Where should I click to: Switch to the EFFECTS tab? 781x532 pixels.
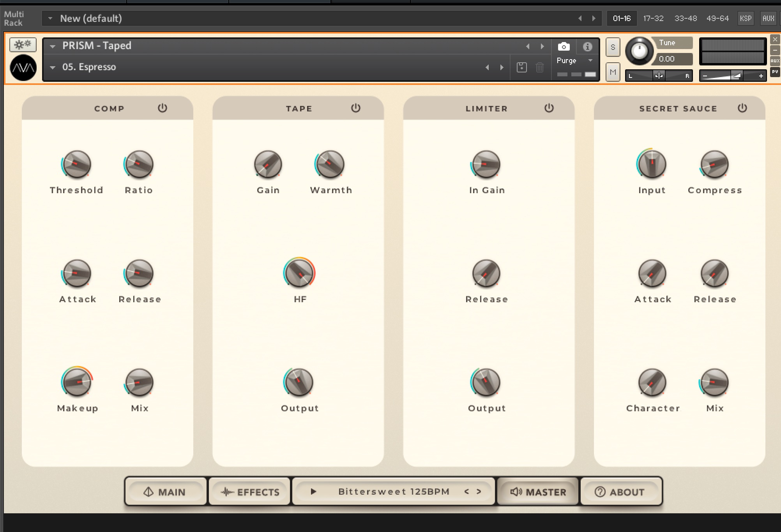250,492
